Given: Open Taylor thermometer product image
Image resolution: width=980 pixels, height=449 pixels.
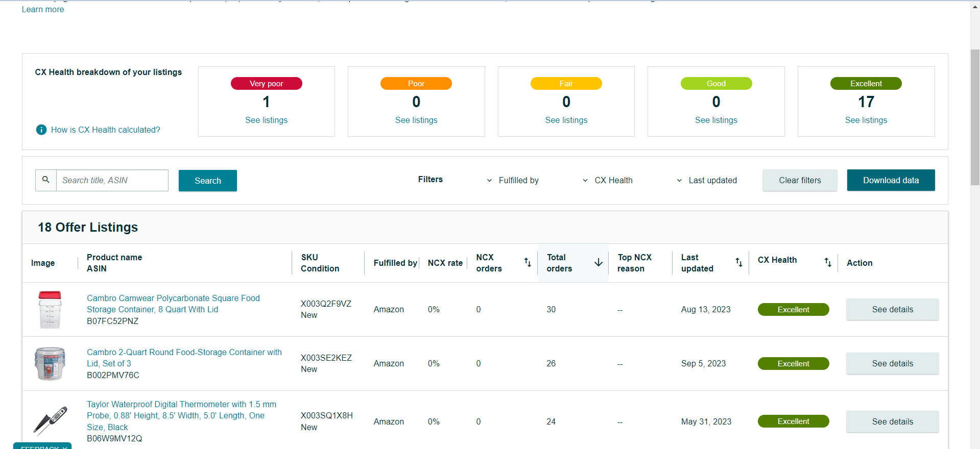Looking at the screenshot, I should click(x=50, y=421).
